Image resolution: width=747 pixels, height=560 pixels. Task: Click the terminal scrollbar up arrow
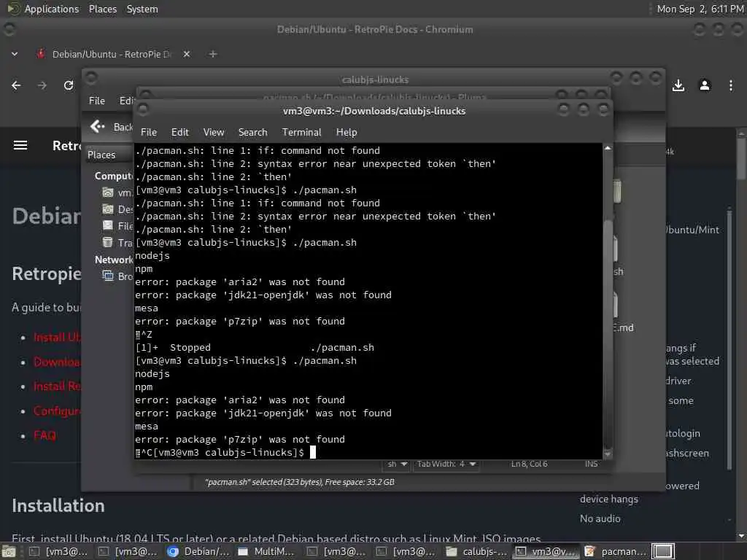pos(608,148)
